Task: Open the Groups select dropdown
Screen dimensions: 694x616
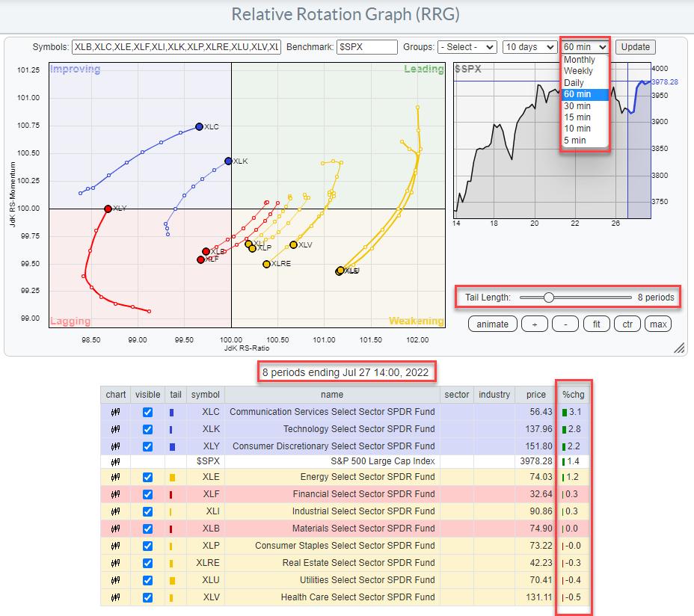Action: click(467, 46)
